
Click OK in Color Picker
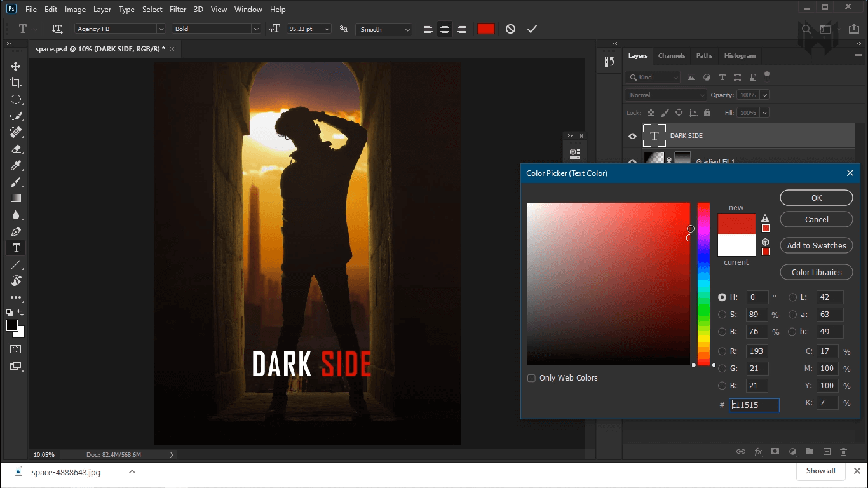click(x=817, y=198)
